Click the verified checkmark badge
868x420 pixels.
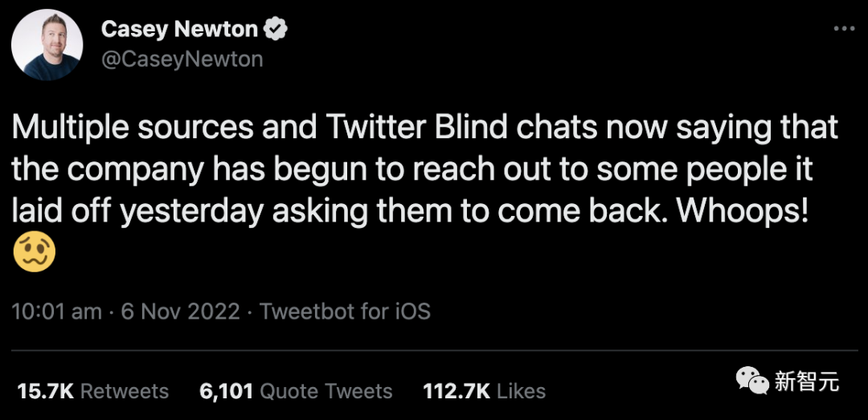click(x=276, y=30)
